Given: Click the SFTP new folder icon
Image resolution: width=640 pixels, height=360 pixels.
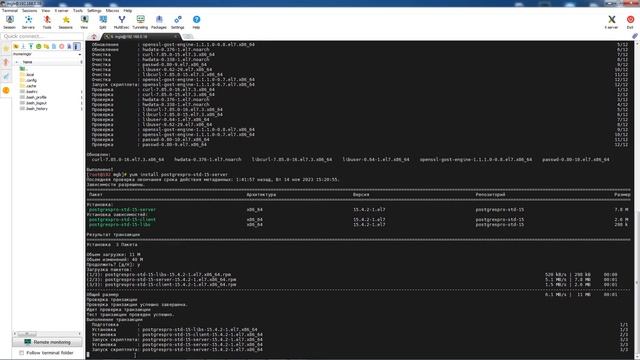Looking at the screenshot, I should point(47,47).
